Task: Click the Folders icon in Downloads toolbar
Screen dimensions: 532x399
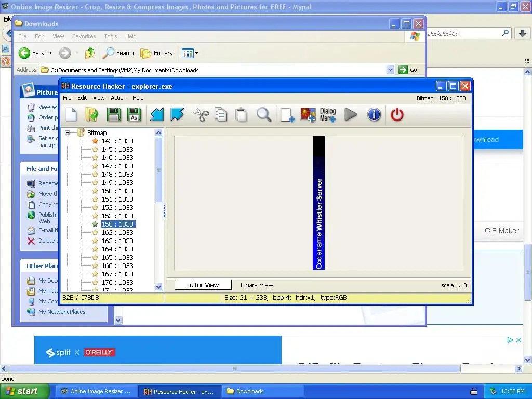Action: 156,53
